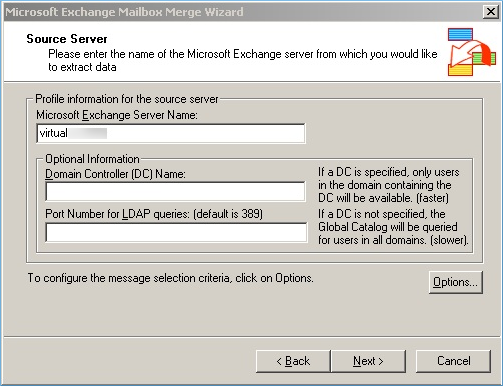Screen dimensions: 503x386
Task: Cancel the Mailbox Merge Wizard
Action: pos(453,361)
